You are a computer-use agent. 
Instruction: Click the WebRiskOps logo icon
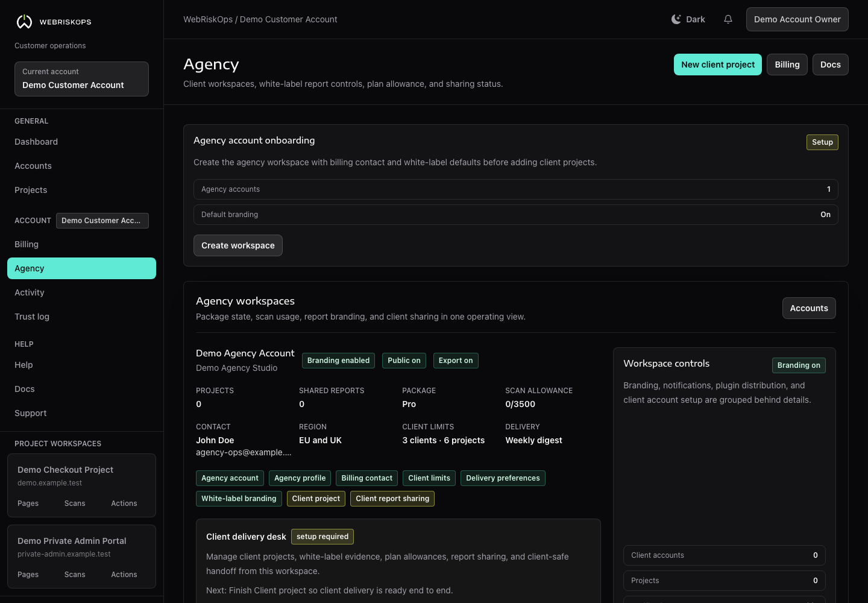pos(24,22)
